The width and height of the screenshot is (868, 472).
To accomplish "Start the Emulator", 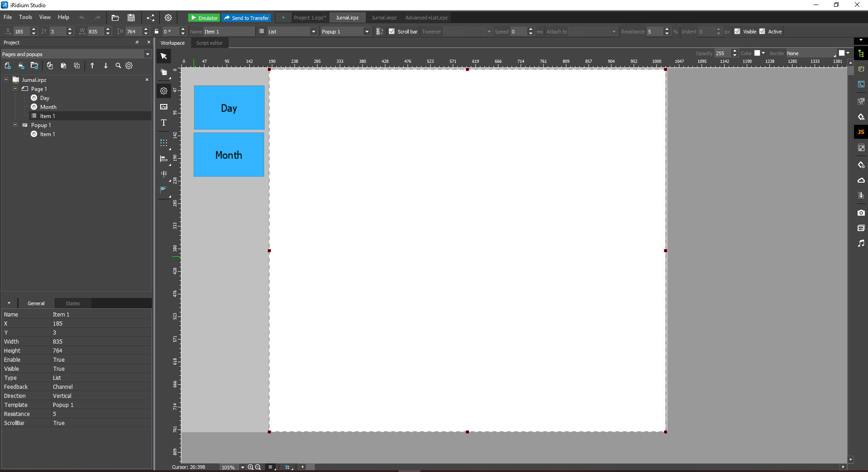I will pyautogui.click(x=204, y=18).
